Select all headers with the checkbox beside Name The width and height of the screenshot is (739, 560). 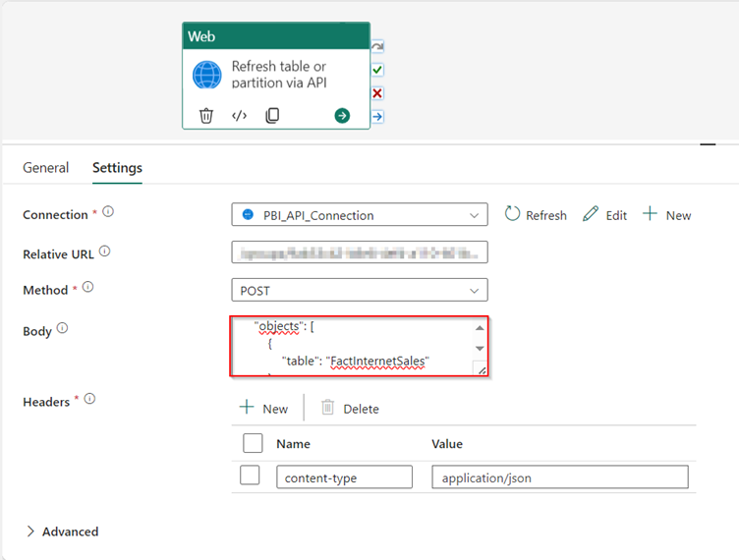click(253, 443)
